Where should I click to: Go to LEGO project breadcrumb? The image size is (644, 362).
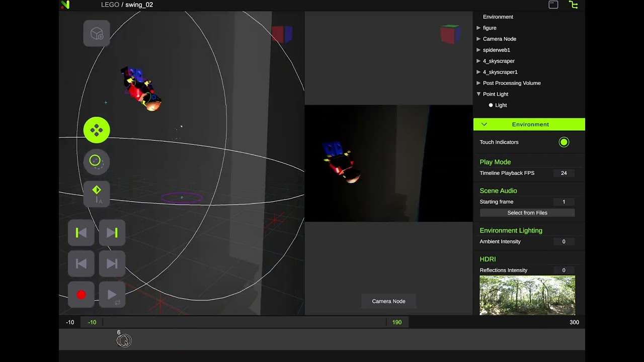[x=110, y=5]
